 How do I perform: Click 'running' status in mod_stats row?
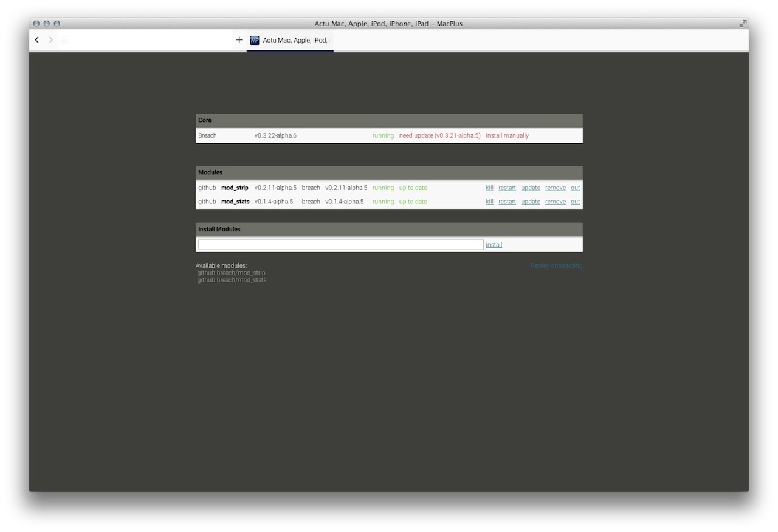click(x=383, y=202)
